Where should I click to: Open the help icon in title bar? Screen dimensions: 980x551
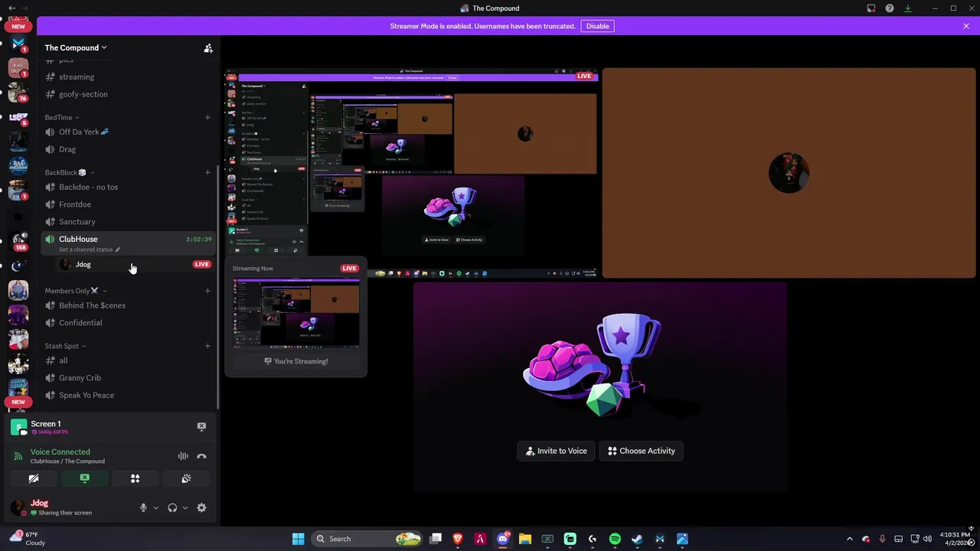(890, 8)
